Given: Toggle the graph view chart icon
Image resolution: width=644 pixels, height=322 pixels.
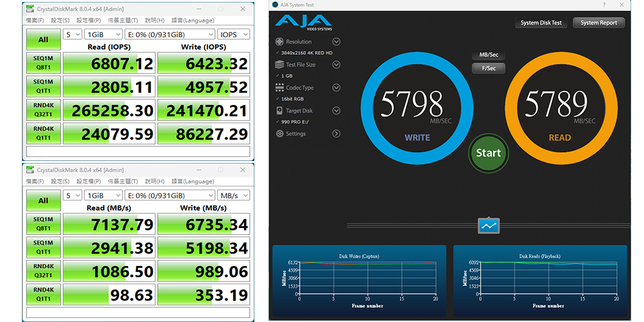Looking at the screenshot, I should 489,226.
